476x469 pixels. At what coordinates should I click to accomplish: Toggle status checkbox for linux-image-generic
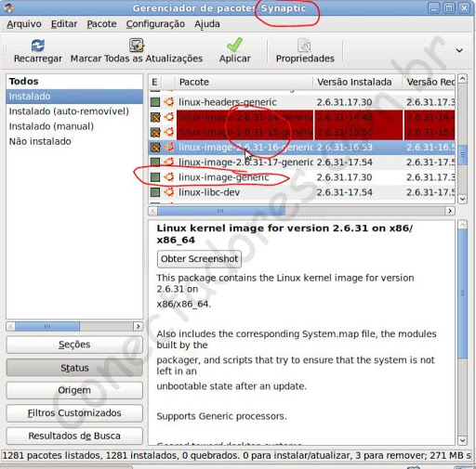155,177
